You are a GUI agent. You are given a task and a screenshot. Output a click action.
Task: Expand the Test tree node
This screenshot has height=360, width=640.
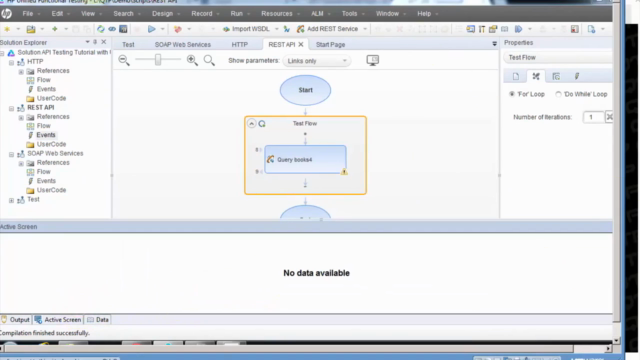point(11,200)
